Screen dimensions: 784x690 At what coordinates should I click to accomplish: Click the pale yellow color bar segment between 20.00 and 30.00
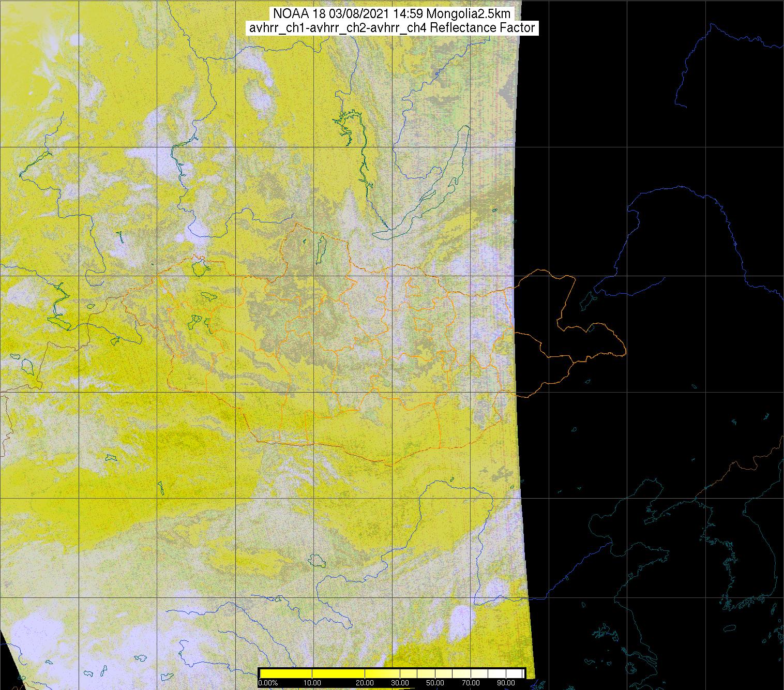click(382, 673)
